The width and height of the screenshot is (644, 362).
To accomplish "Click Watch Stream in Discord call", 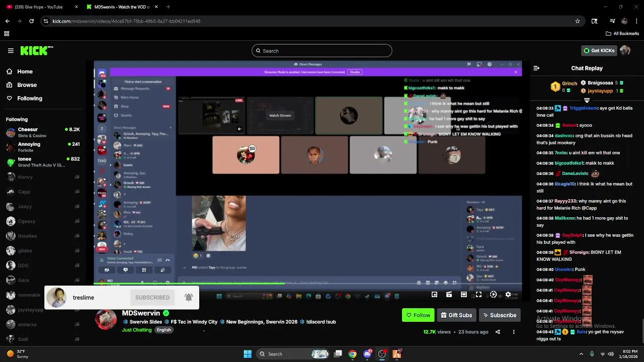I will [280, 115].
